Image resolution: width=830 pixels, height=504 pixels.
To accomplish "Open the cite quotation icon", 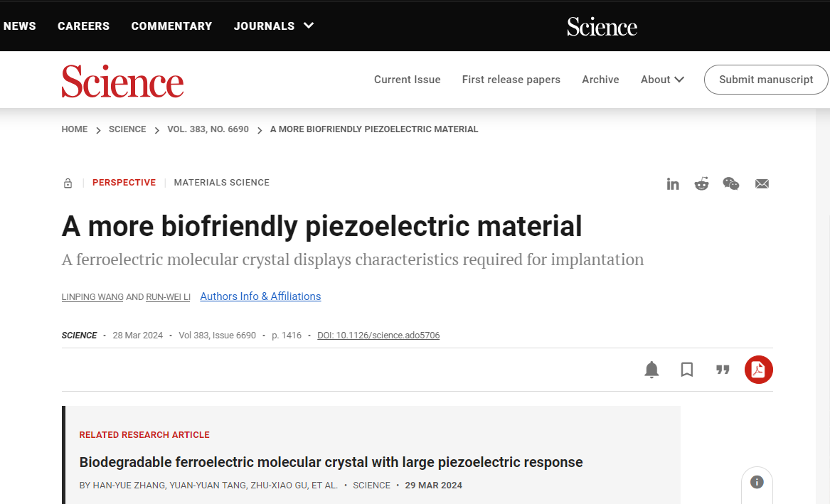I will [x=723, y=370].
